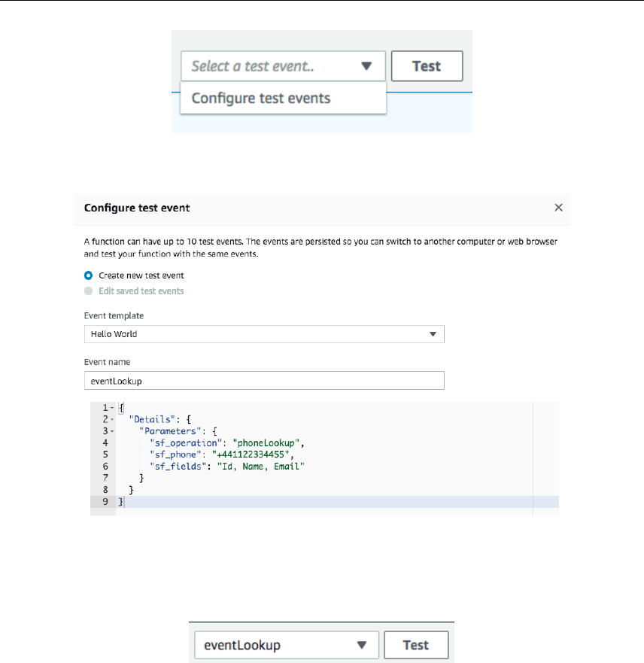Open the 'Select a test event' dropdown
Viewport: 644px width, 663px height.
coord(282,66)
